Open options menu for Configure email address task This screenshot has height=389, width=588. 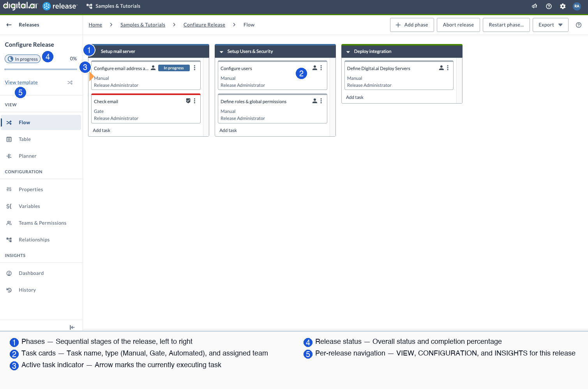[x=194, y=68]
